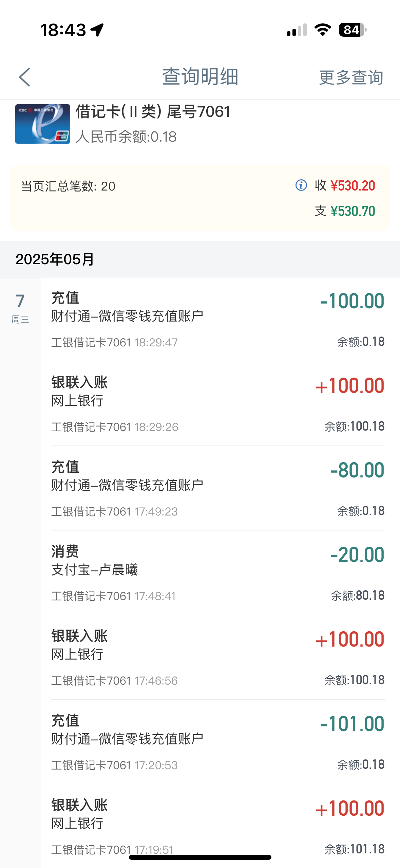This screenshot has height=868, width=400.
Task: Open the 银联入账 transaction at 18:29:26
Action: coord(217,403)
